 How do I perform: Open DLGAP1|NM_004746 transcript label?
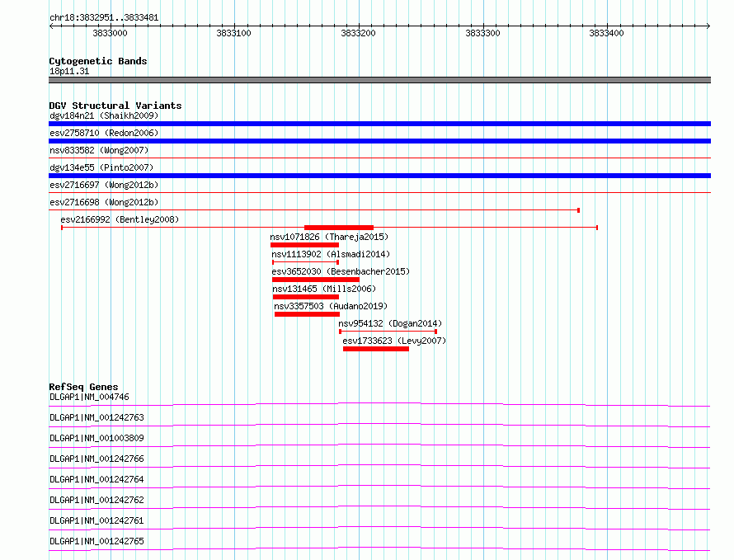click(89, 397)
